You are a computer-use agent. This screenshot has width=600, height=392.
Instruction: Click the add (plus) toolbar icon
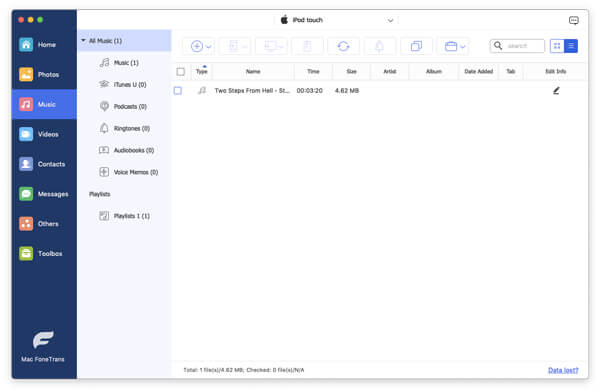pos(197,46)
